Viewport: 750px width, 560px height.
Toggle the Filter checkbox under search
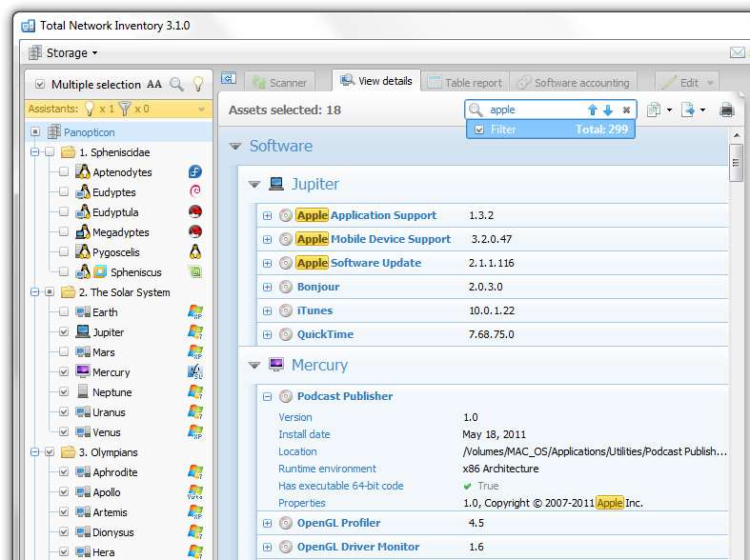click(x=479, y=130)
